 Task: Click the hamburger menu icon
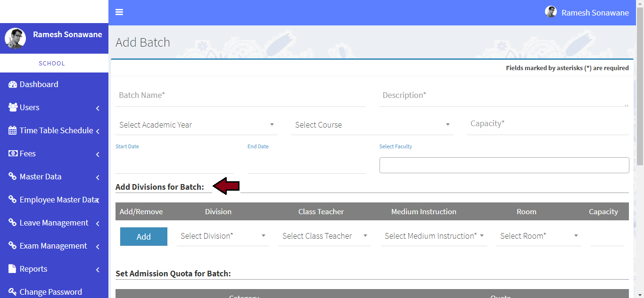[x=119, y=12]
